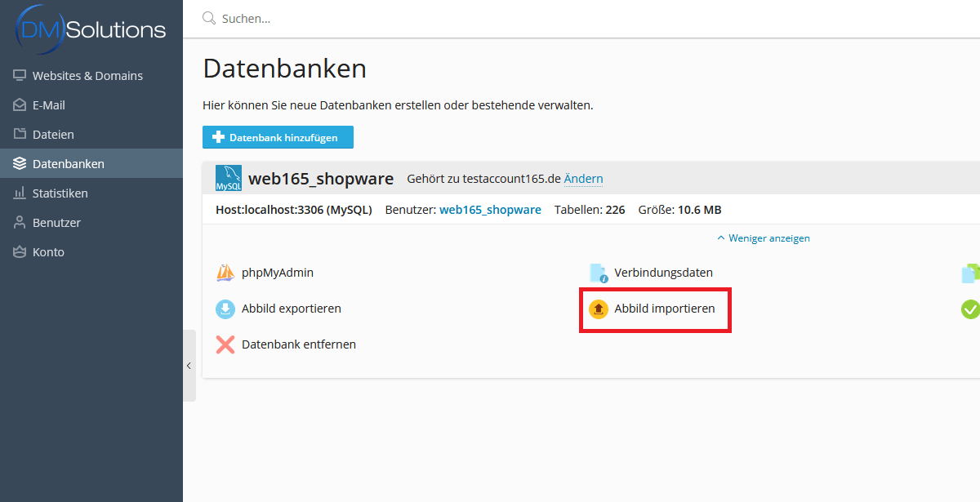Select Statistiken in the sidebar
The image size is (980, 502).
pyautogui.click(x=91, y=193)
